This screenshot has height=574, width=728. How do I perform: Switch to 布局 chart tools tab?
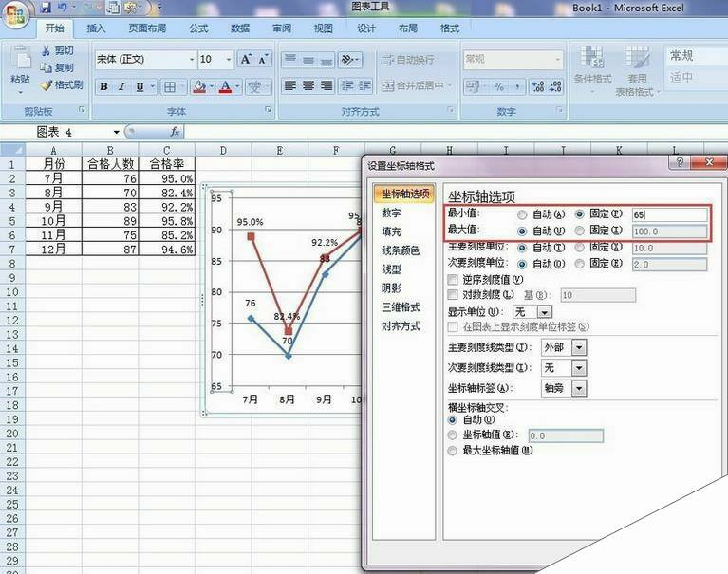point(408,28)
